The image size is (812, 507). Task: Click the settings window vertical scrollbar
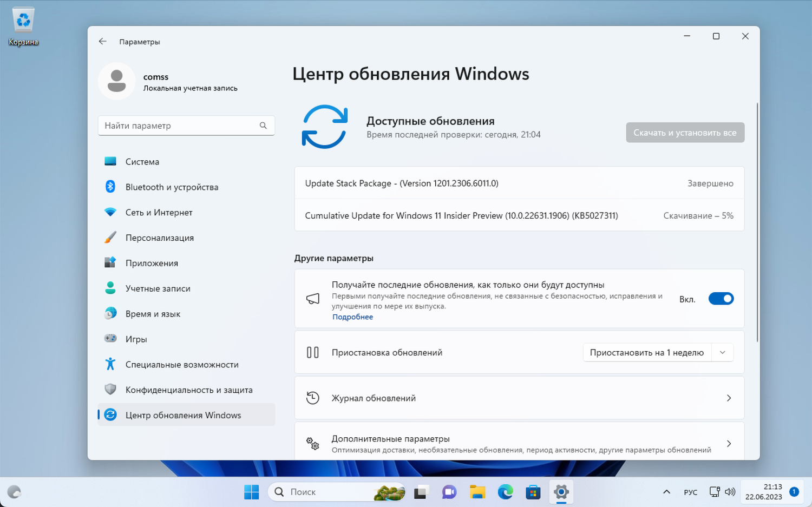pos(757,222)
